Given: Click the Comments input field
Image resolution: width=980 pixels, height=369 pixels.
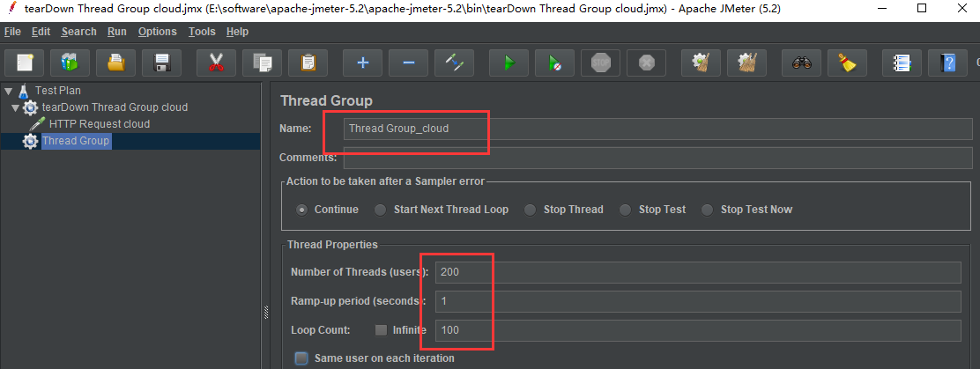Looking at the screenshot, I should tap(658, 158).
